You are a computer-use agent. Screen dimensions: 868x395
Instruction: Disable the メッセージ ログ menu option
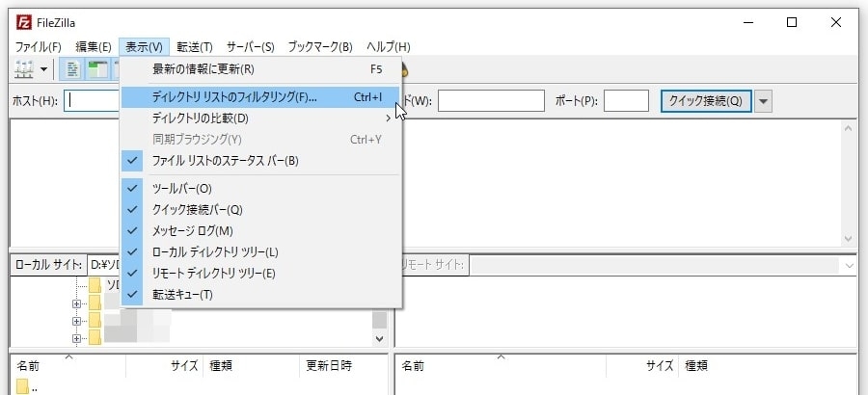point(192,231)
